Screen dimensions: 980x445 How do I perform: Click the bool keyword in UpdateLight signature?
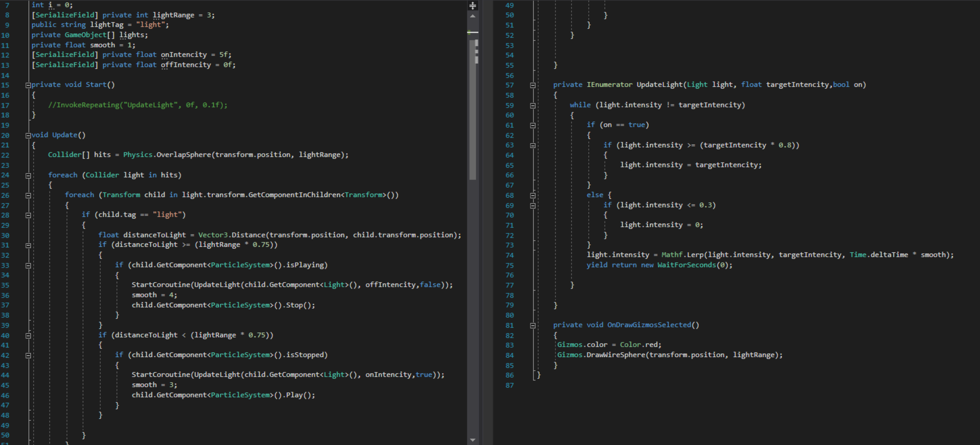click(x=841, y=84)
